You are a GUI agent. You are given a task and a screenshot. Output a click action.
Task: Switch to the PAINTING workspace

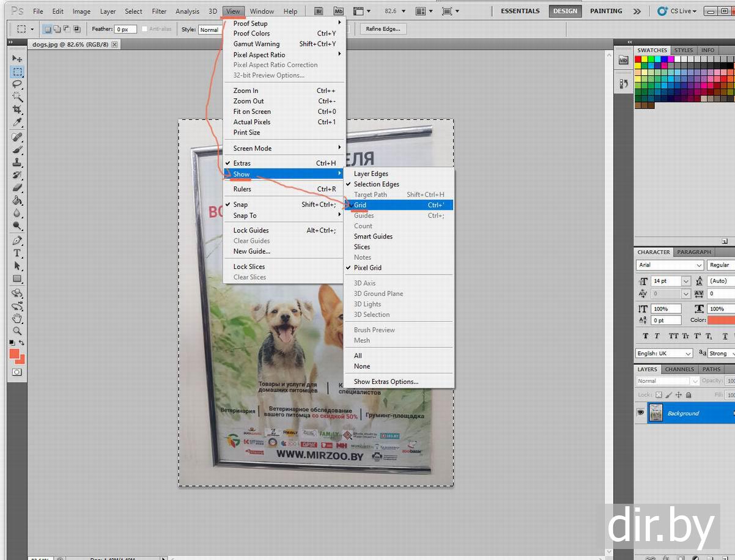(605, 11)
